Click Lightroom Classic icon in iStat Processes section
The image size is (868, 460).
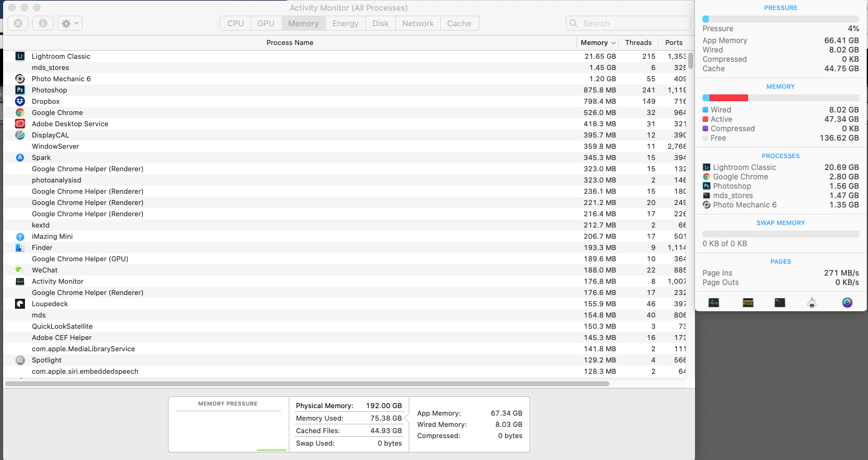[707, 167]
